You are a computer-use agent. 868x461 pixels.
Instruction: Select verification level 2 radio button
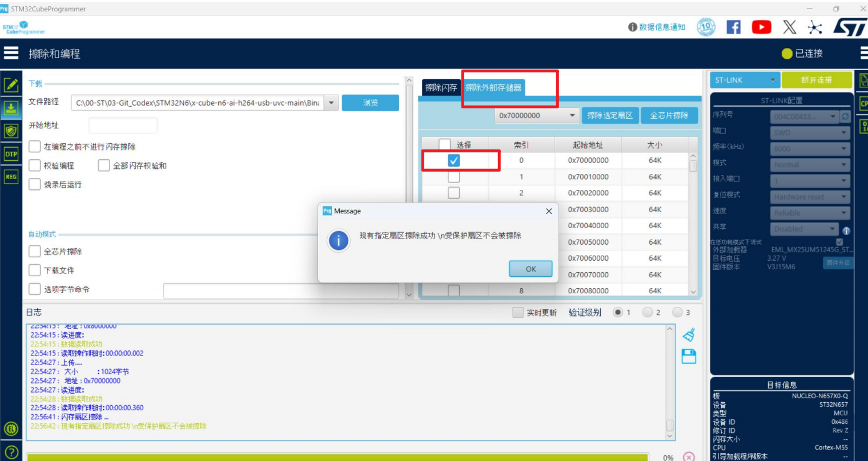pyautogui.click(x=648, y=312)
